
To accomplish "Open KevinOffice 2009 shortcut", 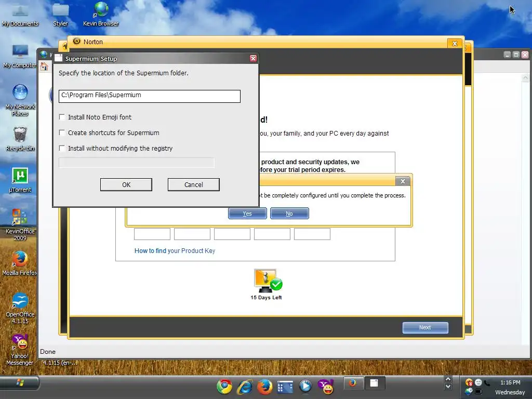I will [x=20, y=224].
